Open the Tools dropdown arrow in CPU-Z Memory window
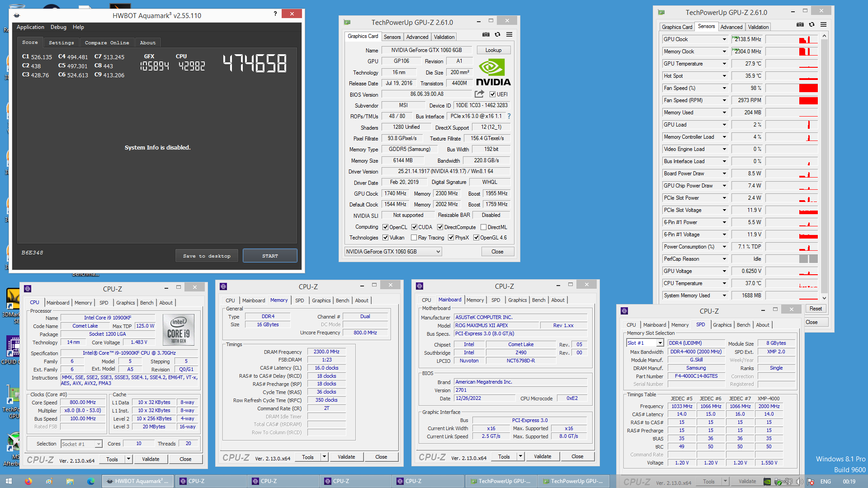The width and height of the screenshot is (868, 488). (x=324, y=457)
